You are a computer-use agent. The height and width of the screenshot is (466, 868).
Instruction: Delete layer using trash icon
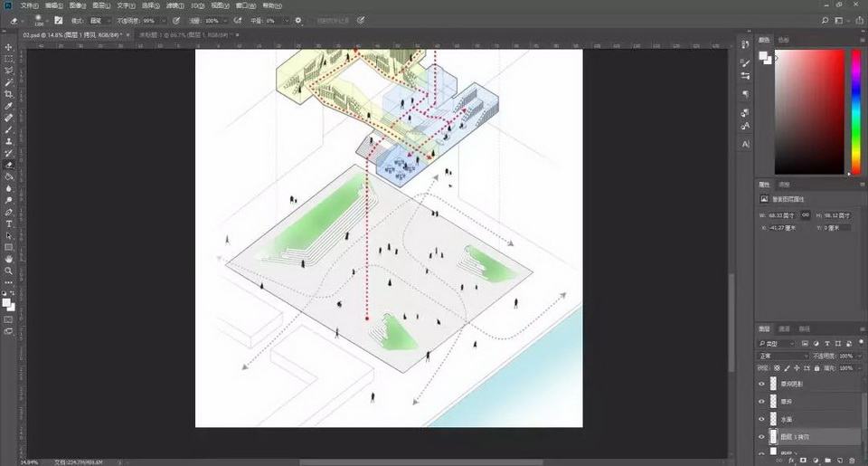pos(852,461)
